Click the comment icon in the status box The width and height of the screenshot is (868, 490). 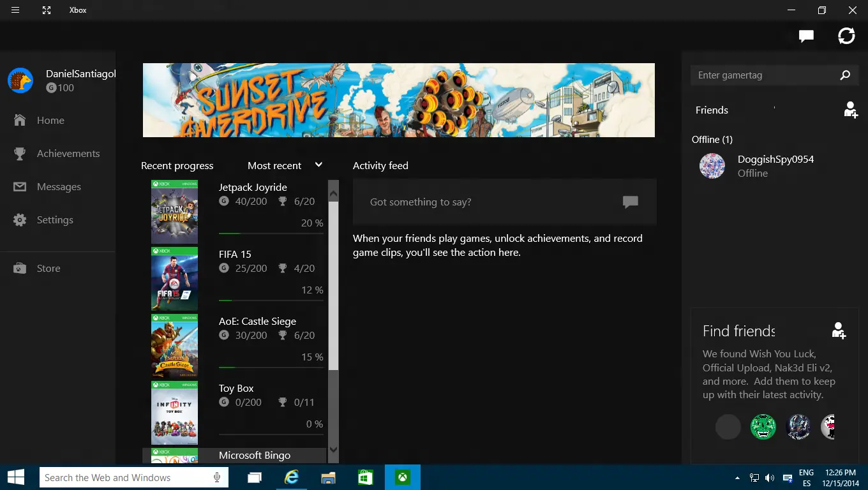pos(630,202)
